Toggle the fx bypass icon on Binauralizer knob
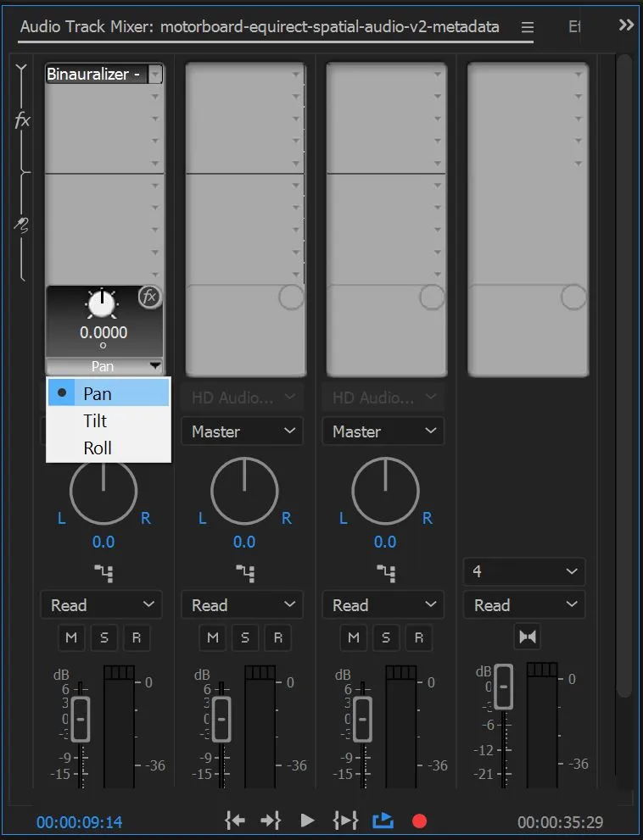This screenshot has height=840, width=643. (149, 297)
